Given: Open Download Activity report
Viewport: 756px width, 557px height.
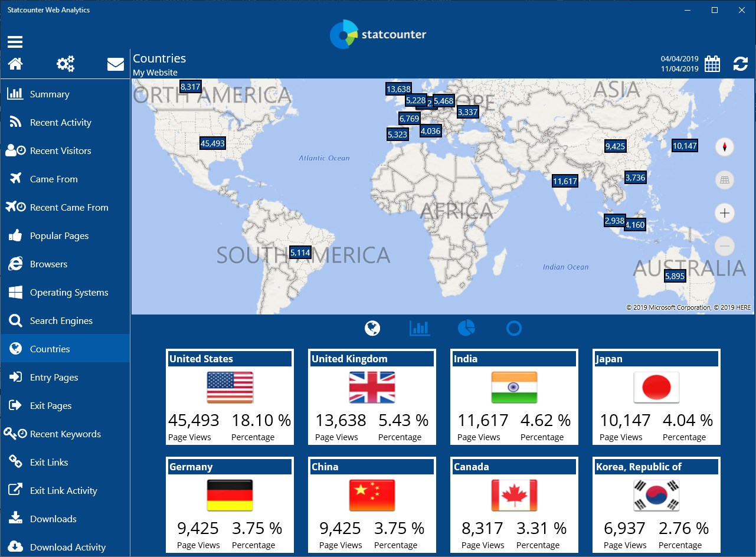Looking at the screenshot, I should [x=65, y=547].
